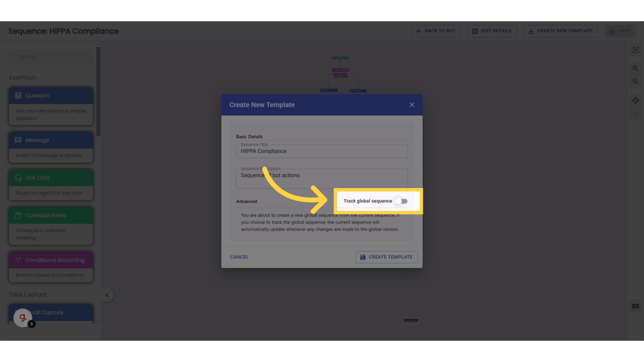Viewport: 644px width, 362px height.
Task: Click the Calendar Invite block icon
Action: [x=18, y=215]
